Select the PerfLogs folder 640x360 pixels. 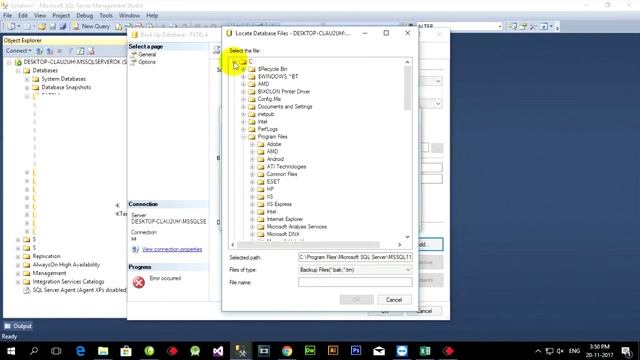pyautogui.click(x=267, y=129)
